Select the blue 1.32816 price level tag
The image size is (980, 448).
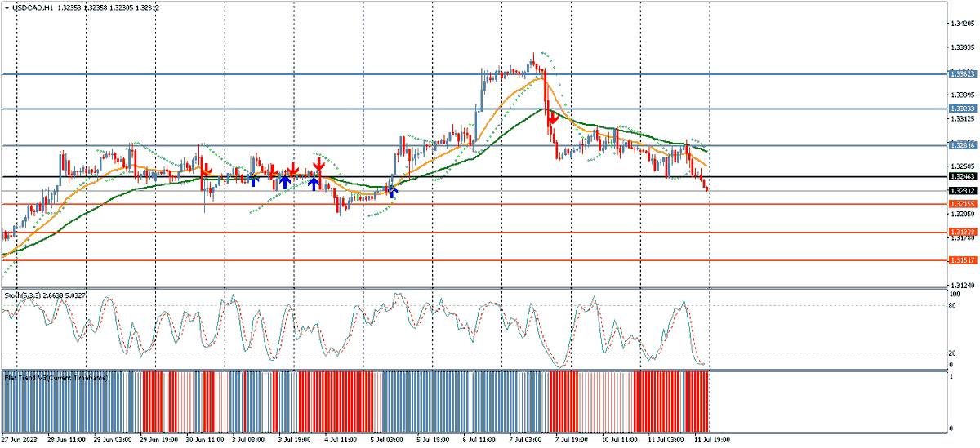click(x=962, y=145)
